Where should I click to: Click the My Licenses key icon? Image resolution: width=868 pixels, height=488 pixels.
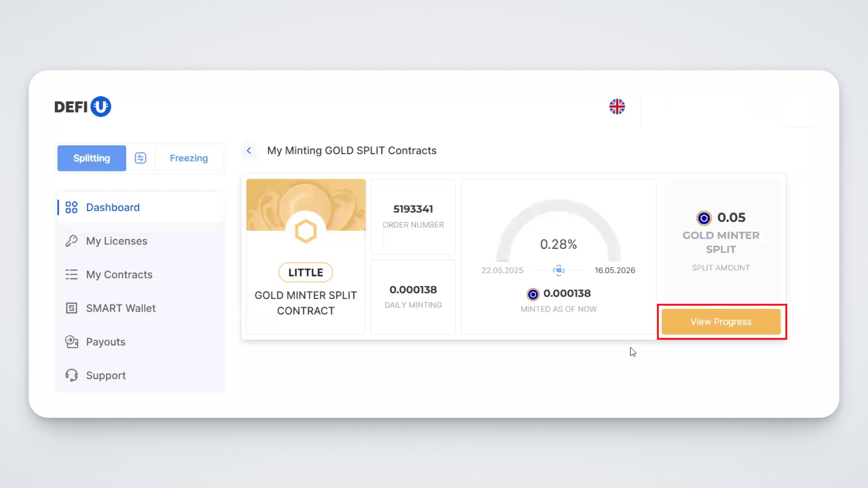tap(71, 241)
